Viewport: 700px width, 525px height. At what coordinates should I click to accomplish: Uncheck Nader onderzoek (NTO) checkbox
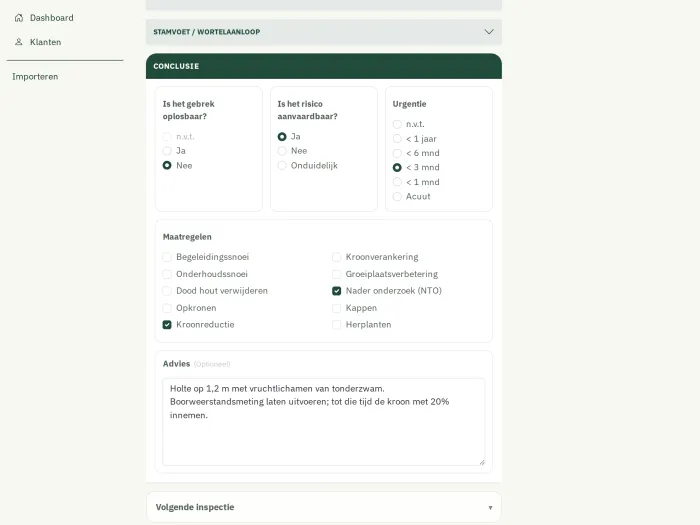(x=337, y=291)
